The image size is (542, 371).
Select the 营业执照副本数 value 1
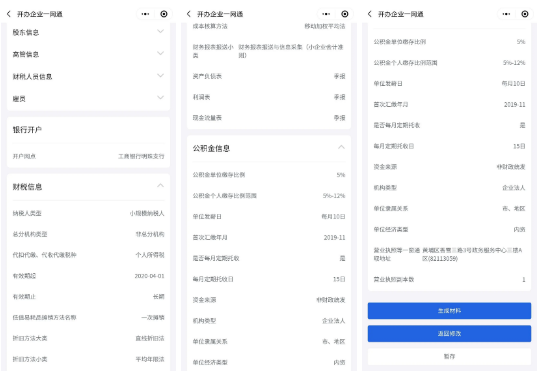point(524,279)
